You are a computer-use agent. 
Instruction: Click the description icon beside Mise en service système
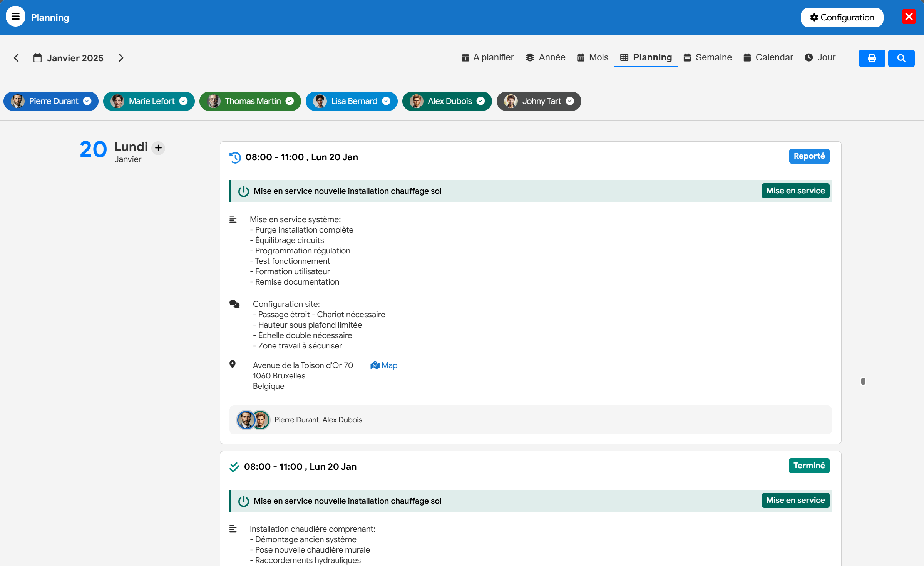[x=233, y=219]
